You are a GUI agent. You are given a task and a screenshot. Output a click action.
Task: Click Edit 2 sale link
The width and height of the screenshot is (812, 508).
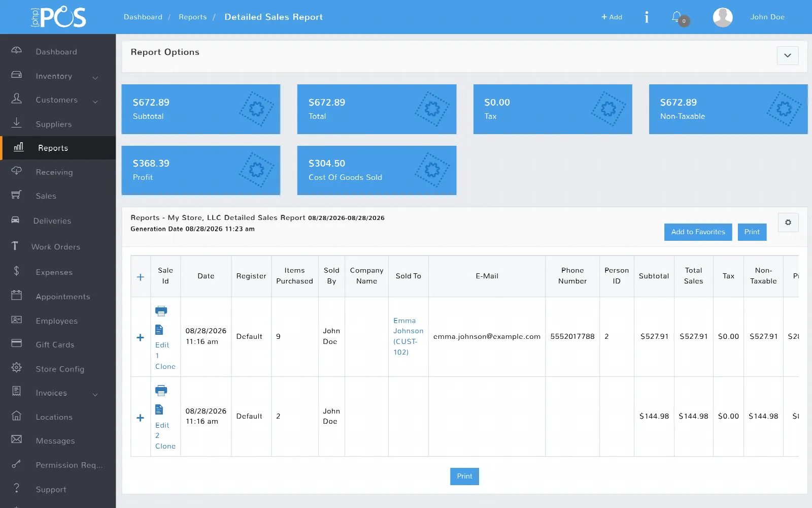pyautogui.click(x=162, y=430)
